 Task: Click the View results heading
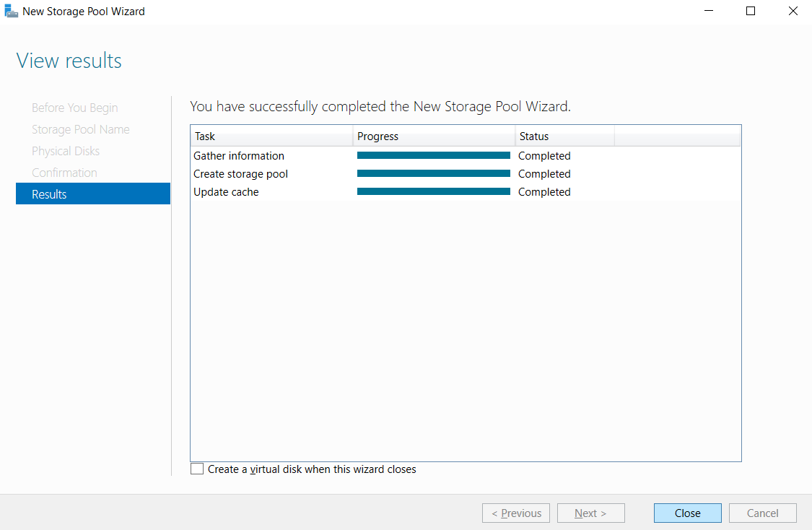(69, 61)
